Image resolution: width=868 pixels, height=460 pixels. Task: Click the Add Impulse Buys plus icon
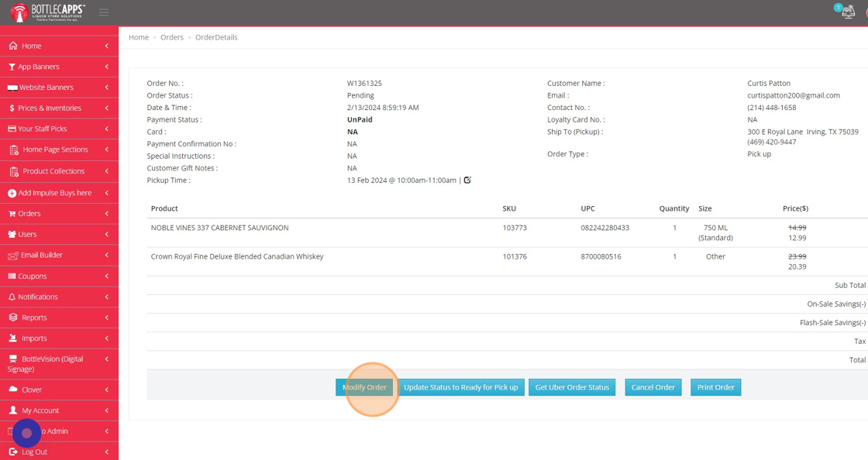coord(12,194)
